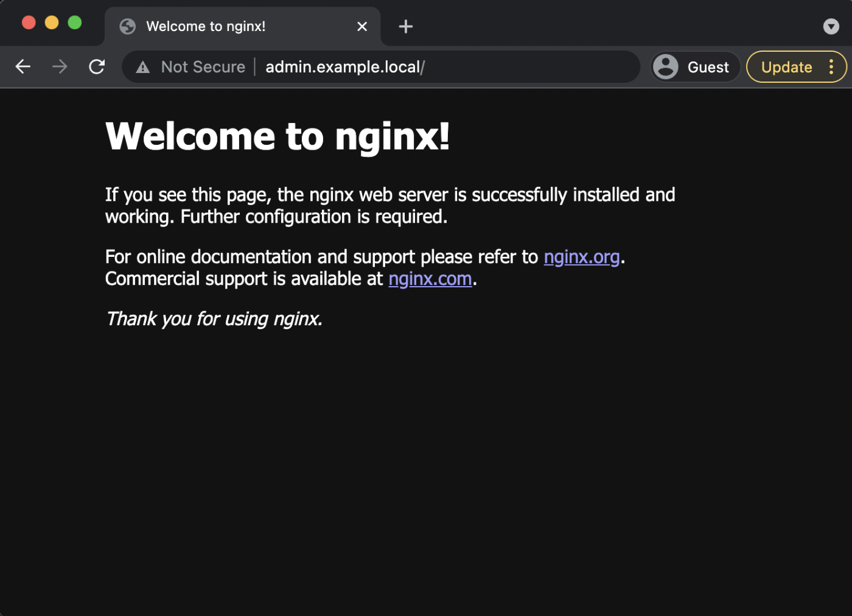
Task: Click the Guest profile button
Action: [696, 67]
